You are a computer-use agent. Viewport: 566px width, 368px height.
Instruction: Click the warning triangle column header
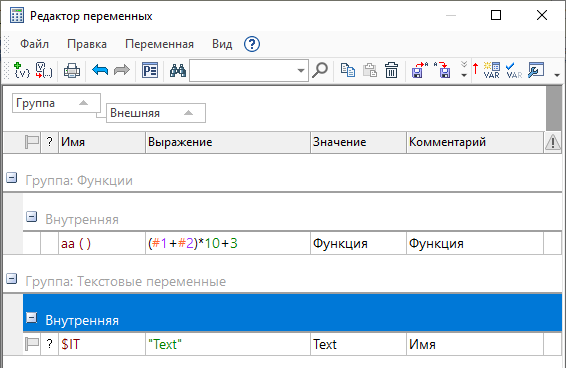[x=552, y=142]
